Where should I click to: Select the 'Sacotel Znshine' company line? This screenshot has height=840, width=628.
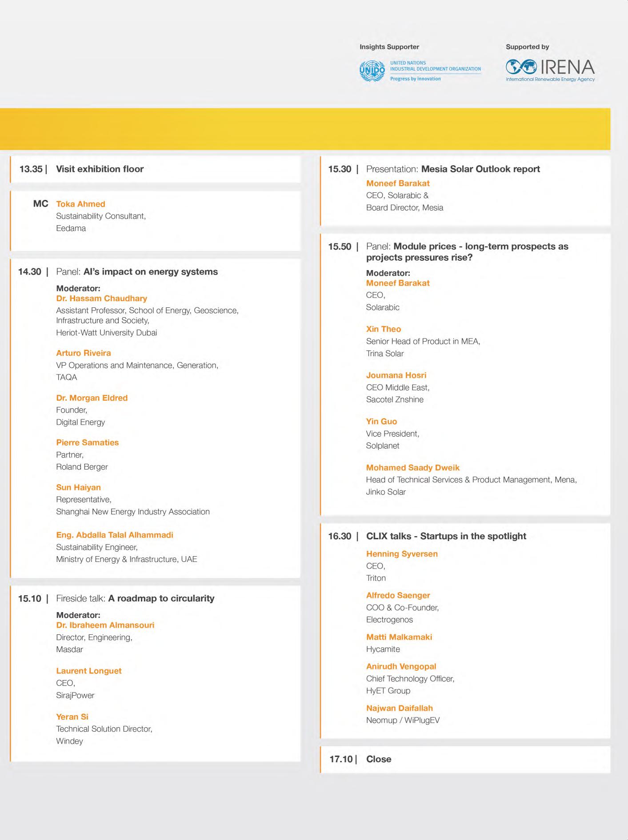[395, 399]
